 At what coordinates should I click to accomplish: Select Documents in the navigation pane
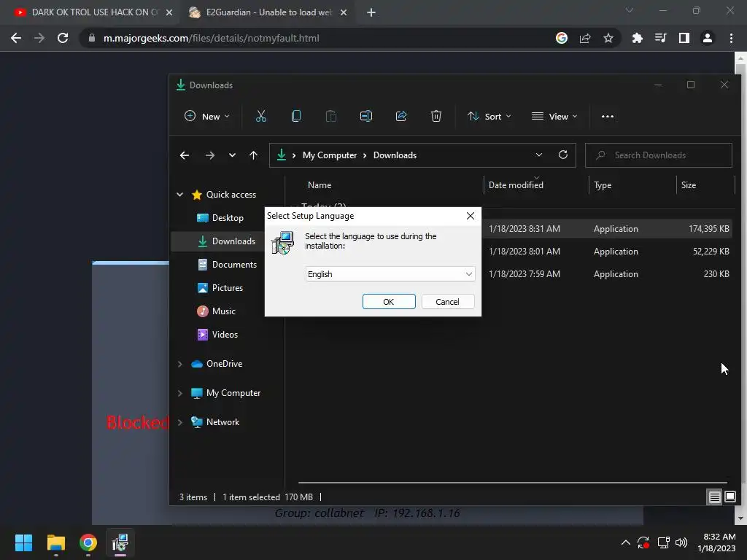[228, 265]
